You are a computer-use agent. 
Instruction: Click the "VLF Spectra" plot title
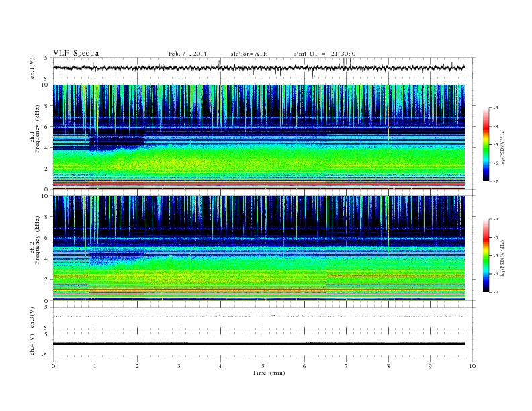[76, 53]
